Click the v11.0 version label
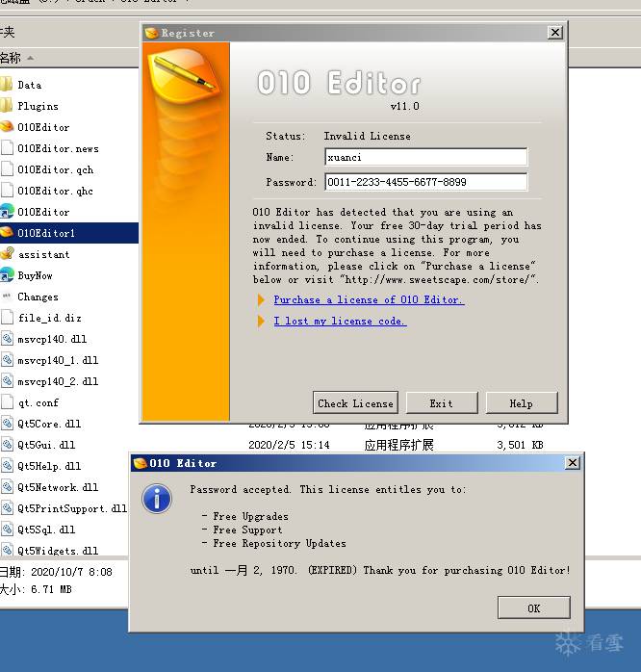 (405, 106)
